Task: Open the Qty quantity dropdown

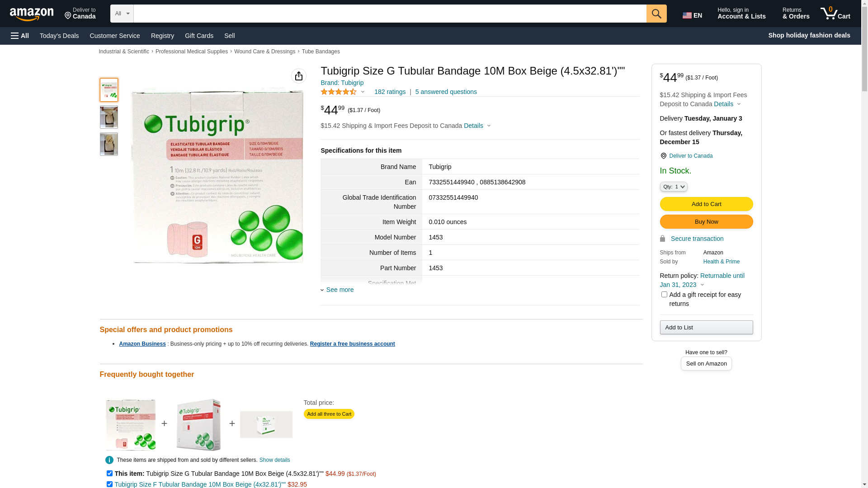Action: pyautogui.click(x=674, y=187)
